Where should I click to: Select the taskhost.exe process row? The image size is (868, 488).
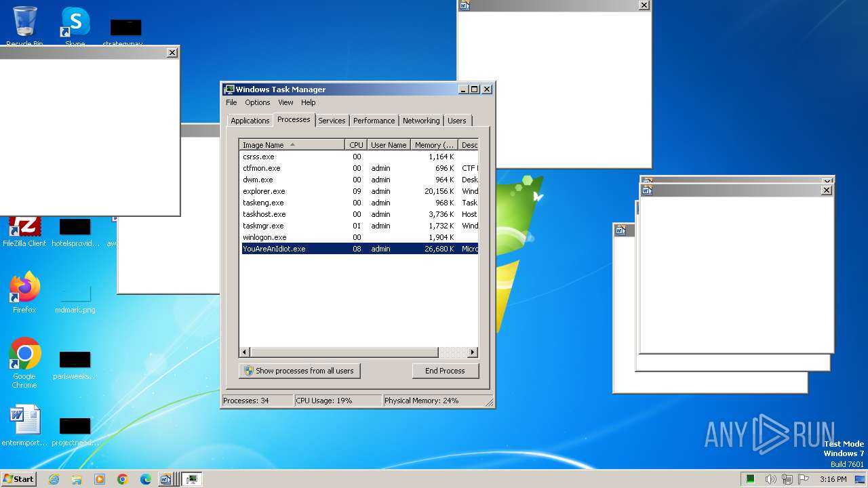(359, 214)
